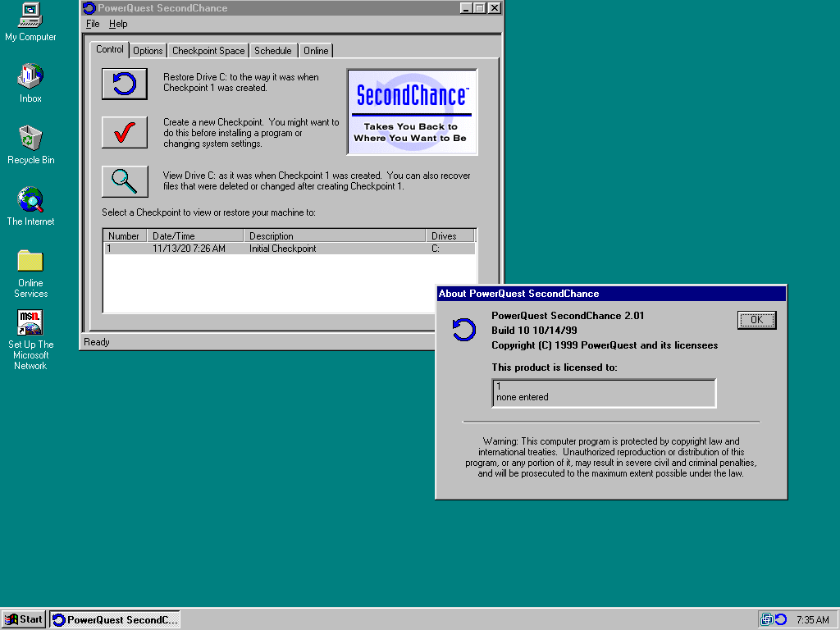Screen dimensions: 840x630
Task: Open My Computer desktop icon
Action: (x=30, y=15)
